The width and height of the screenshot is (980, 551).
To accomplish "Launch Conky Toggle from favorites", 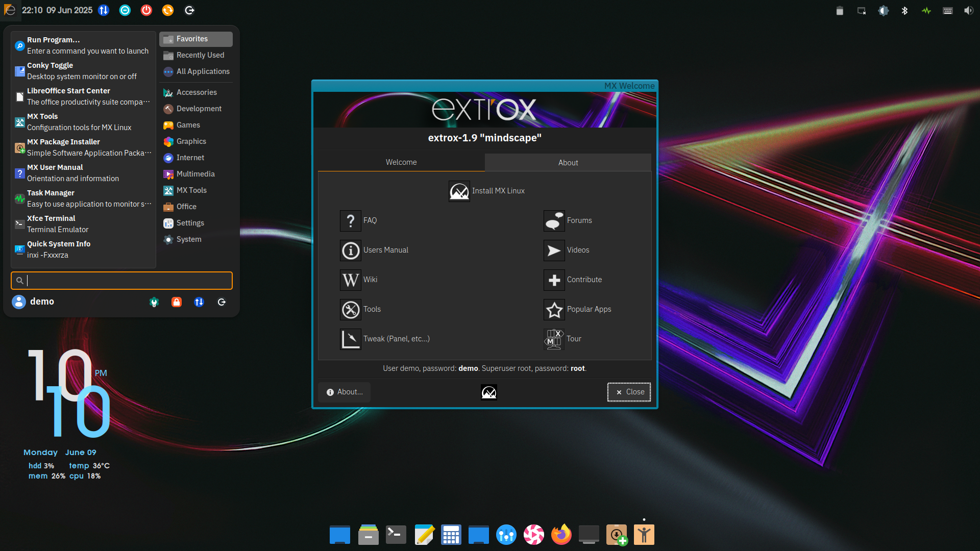I will point(83,71).
